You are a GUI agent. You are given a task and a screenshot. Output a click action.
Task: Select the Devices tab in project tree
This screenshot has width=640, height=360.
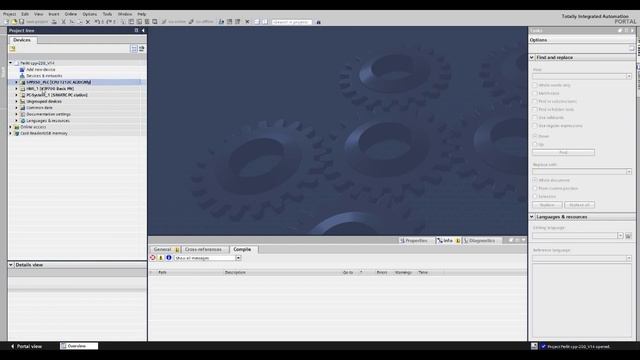point(22,40)
